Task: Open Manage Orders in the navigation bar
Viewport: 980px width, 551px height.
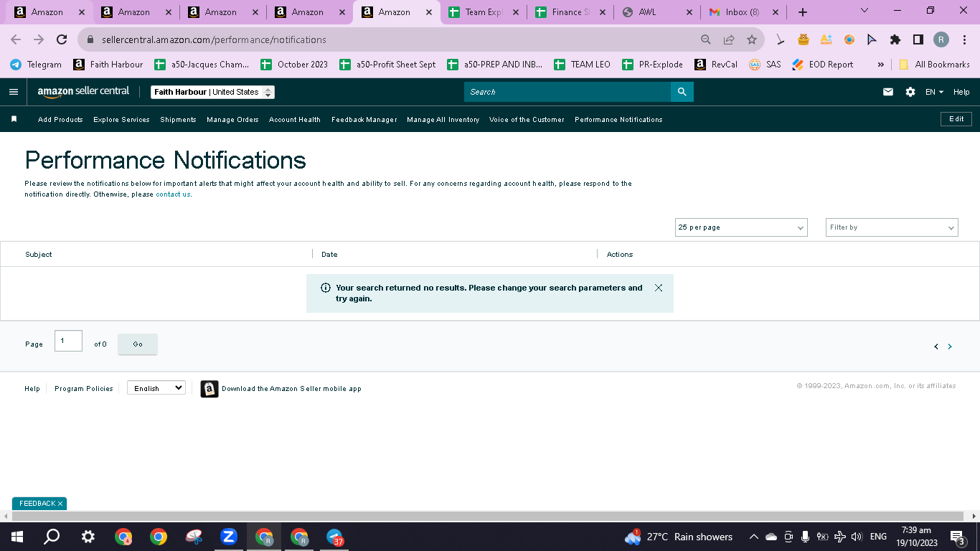Action: click(232, 120)
